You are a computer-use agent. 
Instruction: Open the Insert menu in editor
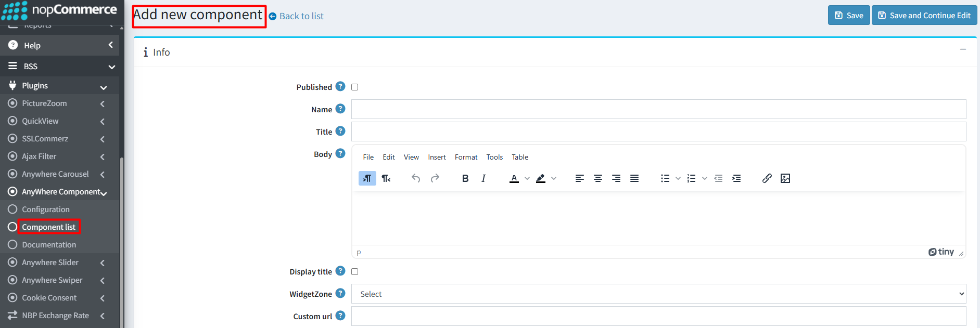437,157
